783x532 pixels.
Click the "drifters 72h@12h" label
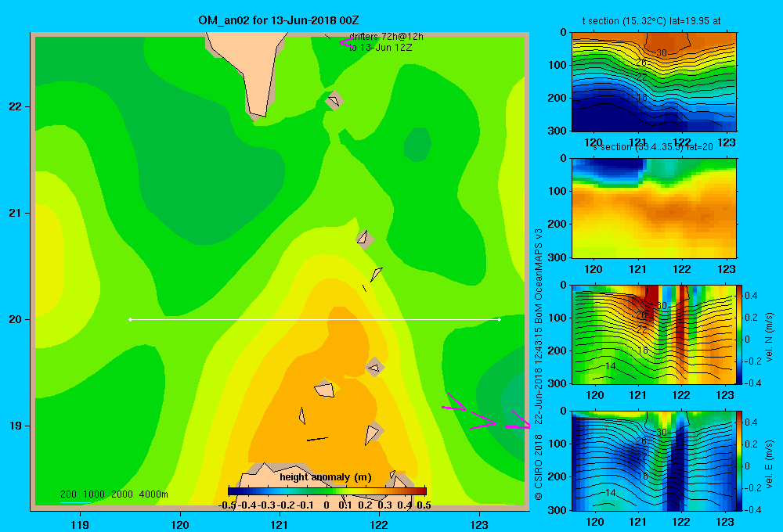[x=386, y=37]
